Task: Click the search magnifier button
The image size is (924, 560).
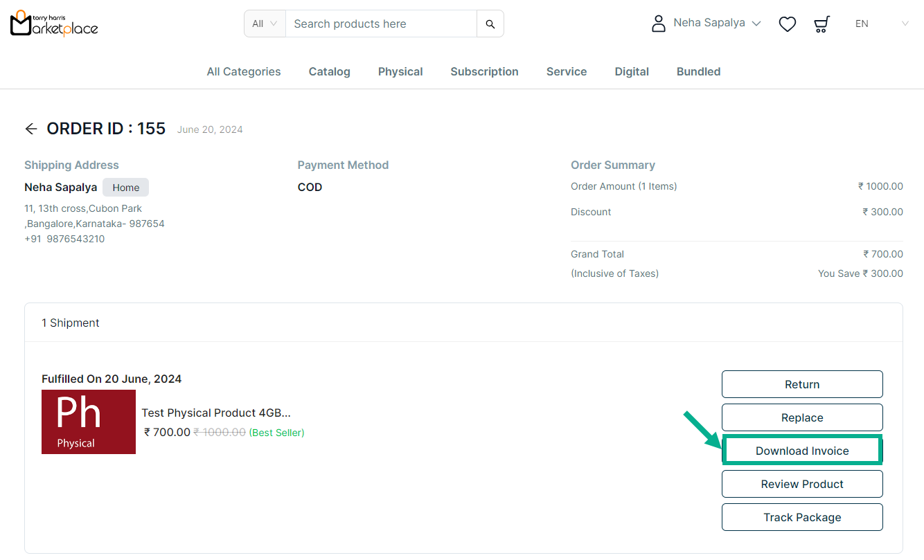Action: pyautogui.click(x=490, y=24)
